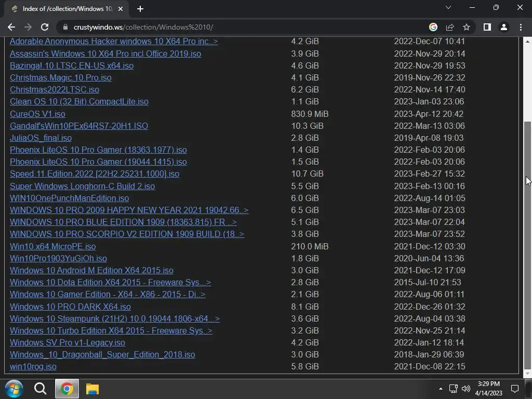Viewport: 532px width, 399px height.
Task: Open the Chrome three-dot menu
Action: pyautogui.click(x=521, y=27)
